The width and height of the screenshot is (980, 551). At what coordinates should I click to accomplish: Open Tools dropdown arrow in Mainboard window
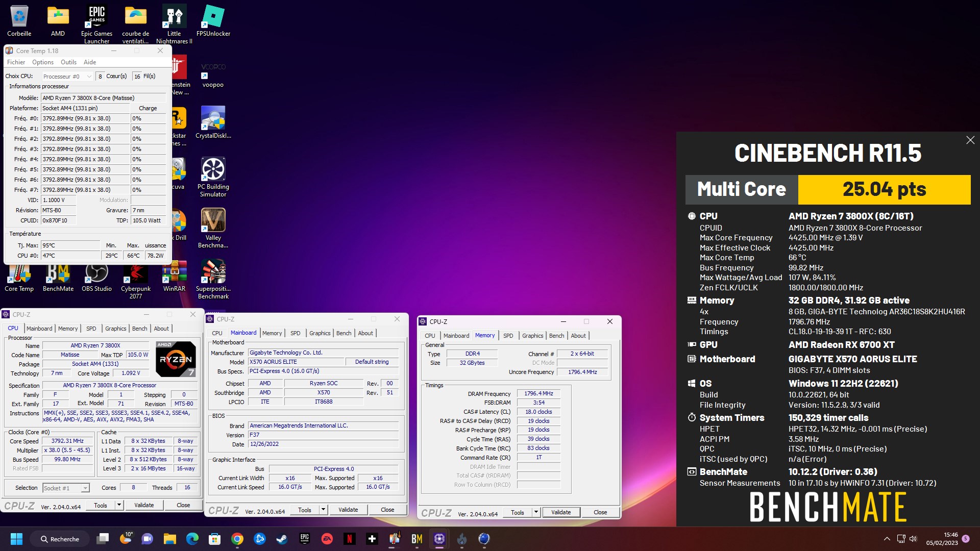323,510
